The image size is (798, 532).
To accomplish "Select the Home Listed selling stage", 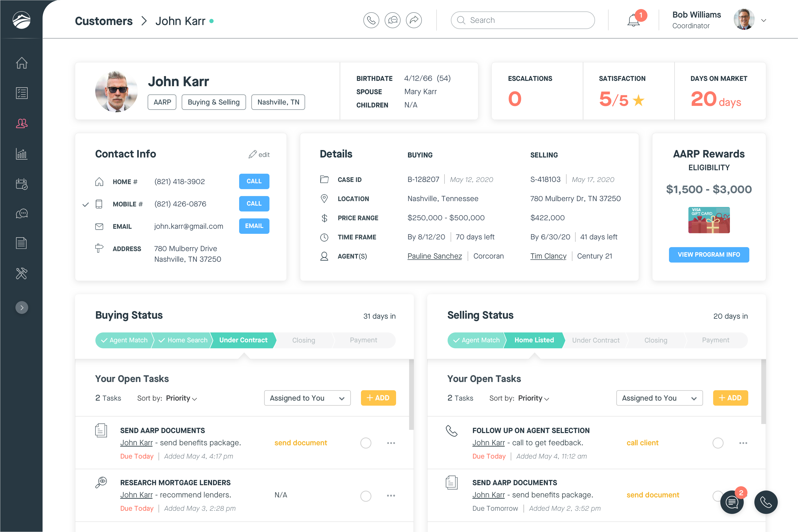I will pyautogui.click(x=534, y=340).
